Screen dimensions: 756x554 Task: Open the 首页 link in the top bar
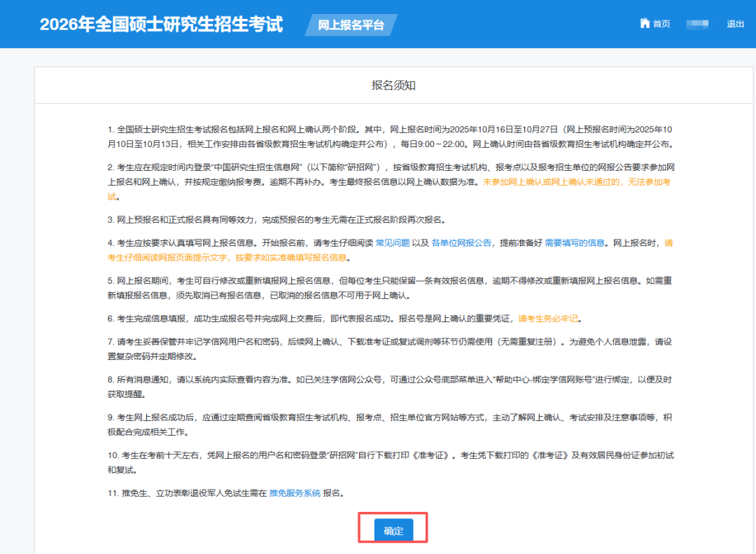pos(661,24)
